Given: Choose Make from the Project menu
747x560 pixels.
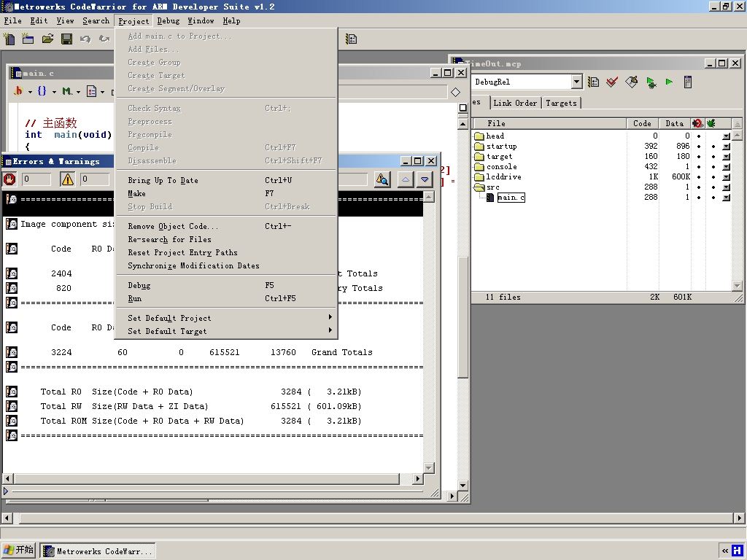Looking at the screenshot, I should coord(227,193).
